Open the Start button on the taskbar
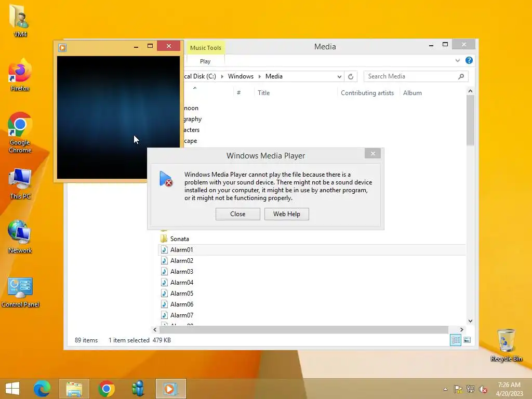The image size is (532, 399). click(12, 389)
